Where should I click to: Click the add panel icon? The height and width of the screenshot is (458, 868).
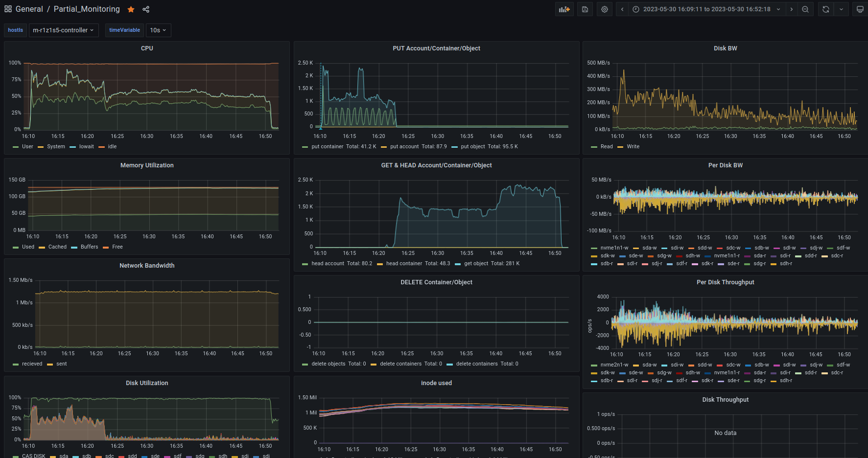tap(564, 9)
